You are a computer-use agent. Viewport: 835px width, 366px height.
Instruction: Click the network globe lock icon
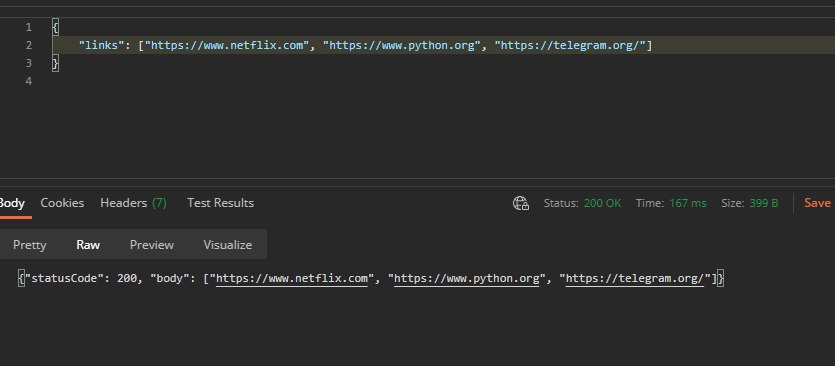520,203
